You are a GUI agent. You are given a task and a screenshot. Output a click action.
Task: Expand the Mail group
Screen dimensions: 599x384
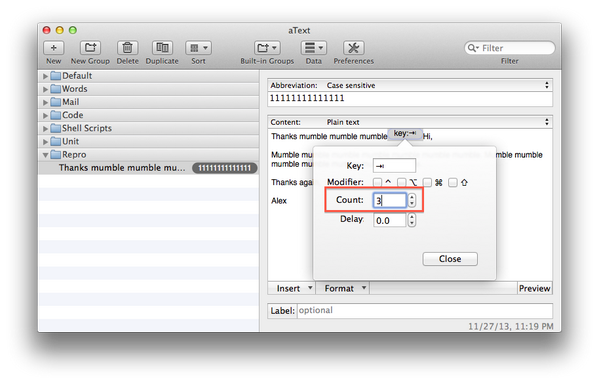click(x=45, y=102)
